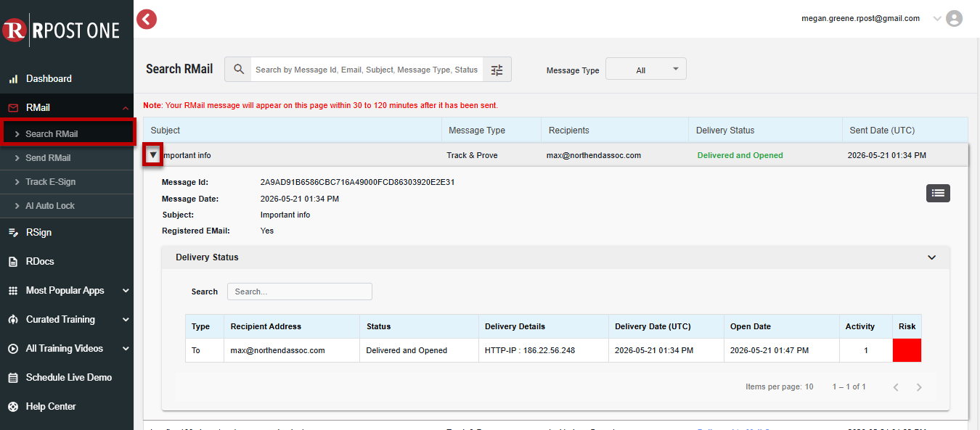Go to previous page arrow
Image resolution: width=980 pixels, height=430 pixels.
click(896, 387)
